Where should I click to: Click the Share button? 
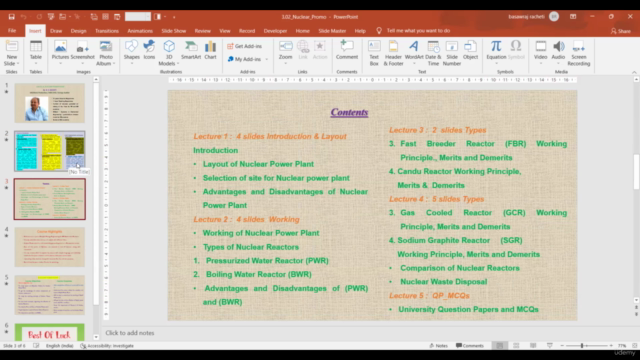pos(621,31)
